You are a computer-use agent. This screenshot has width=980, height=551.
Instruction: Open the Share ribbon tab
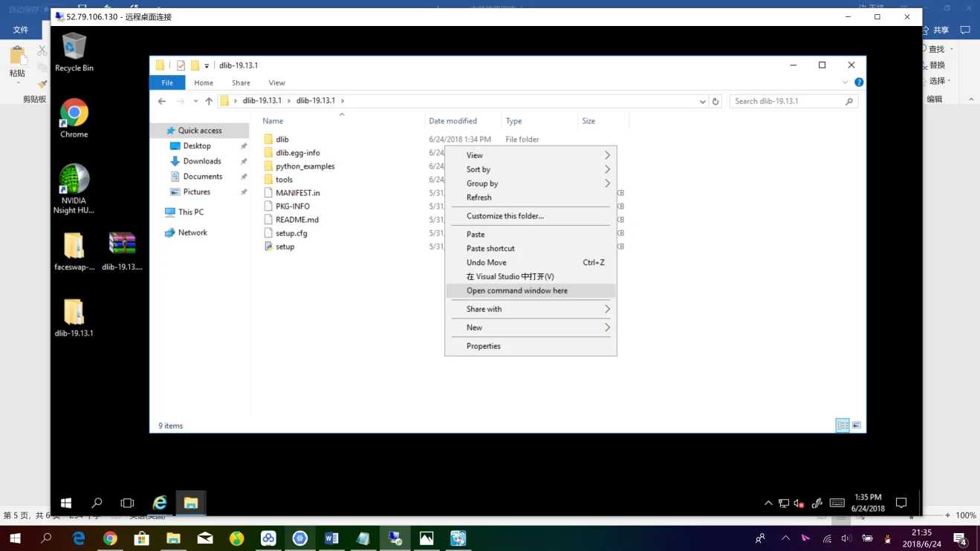241,82
